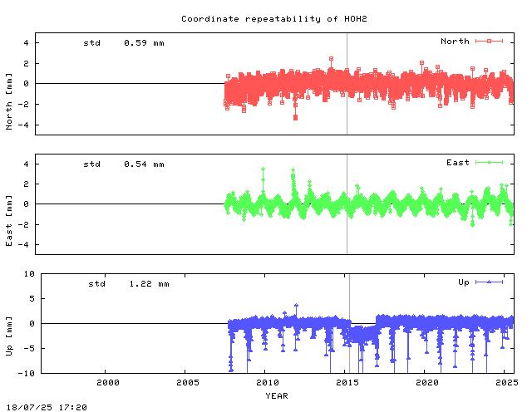The image size is (532, 412).
Task: Click the 'North' legend label
Action: [455, 42]
